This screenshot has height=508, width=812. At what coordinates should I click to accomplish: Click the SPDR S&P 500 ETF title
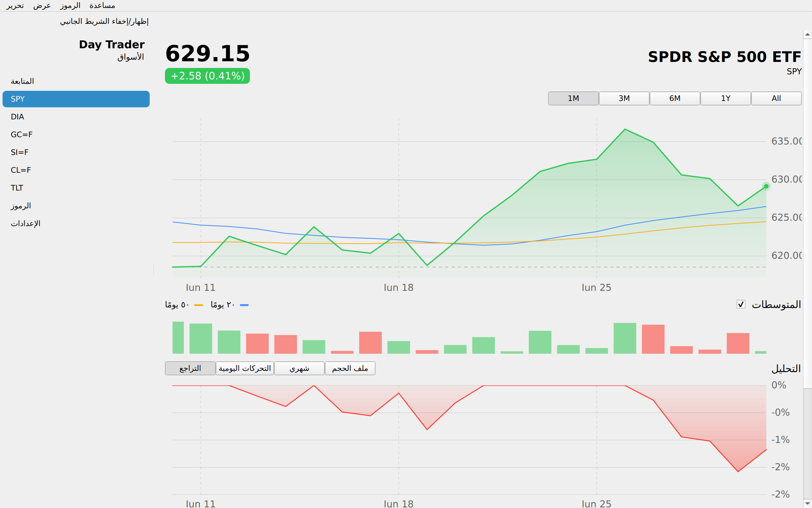tap(724, 57)
